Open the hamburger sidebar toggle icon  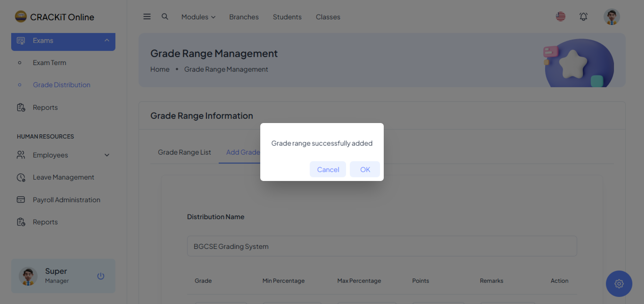147,17
